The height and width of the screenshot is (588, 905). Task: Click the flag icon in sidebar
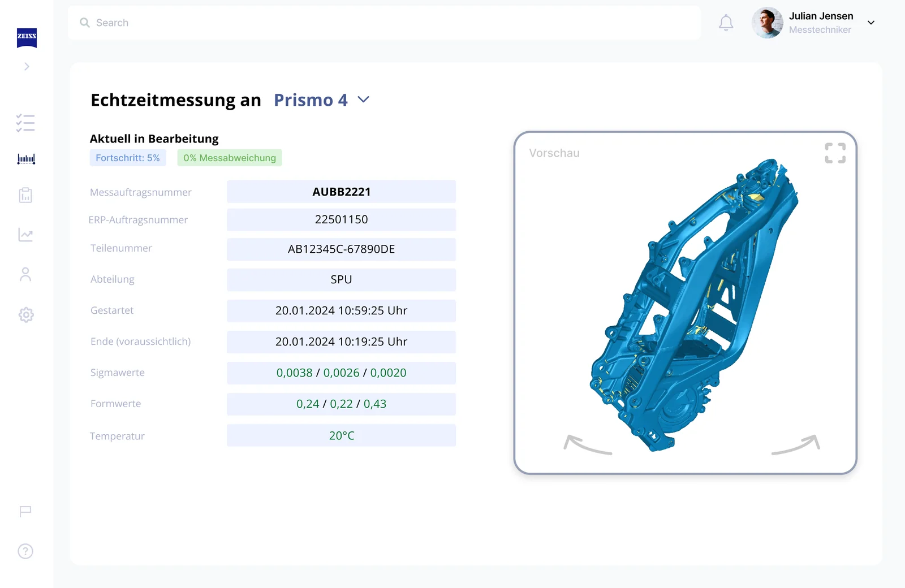pos(25,512)
